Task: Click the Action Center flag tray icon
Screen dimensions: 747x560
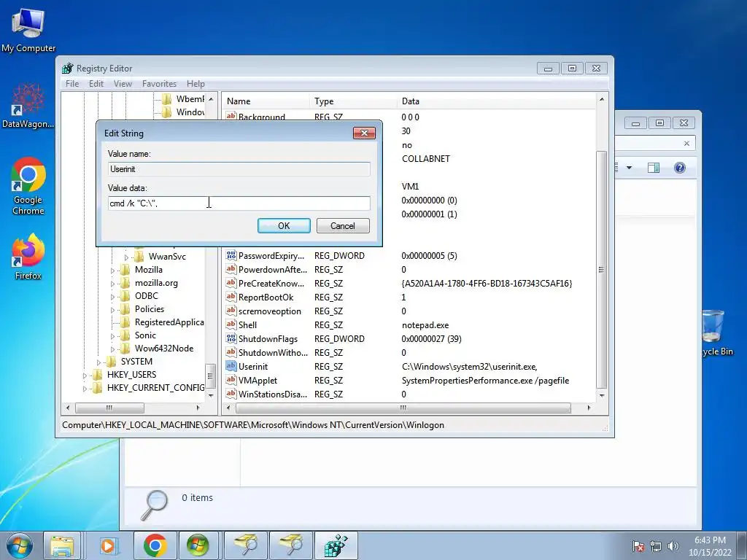Action: 638,546
